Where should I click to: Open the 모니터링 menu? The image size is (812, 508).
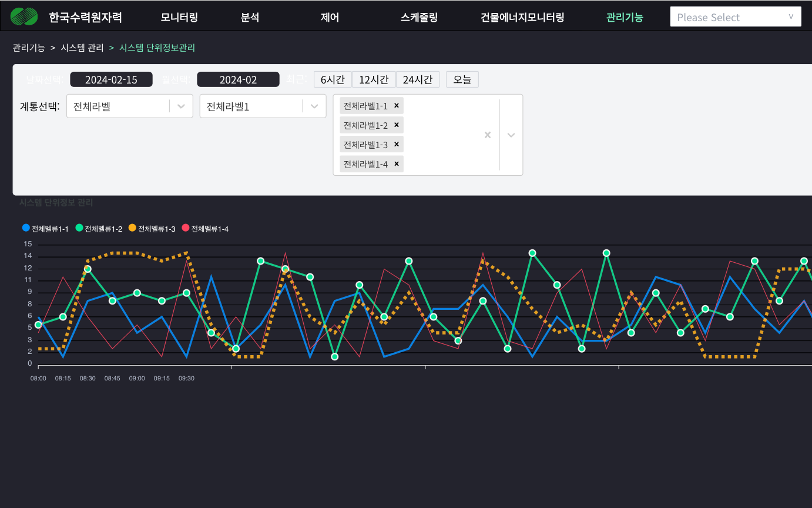click(x=179, y=17)
